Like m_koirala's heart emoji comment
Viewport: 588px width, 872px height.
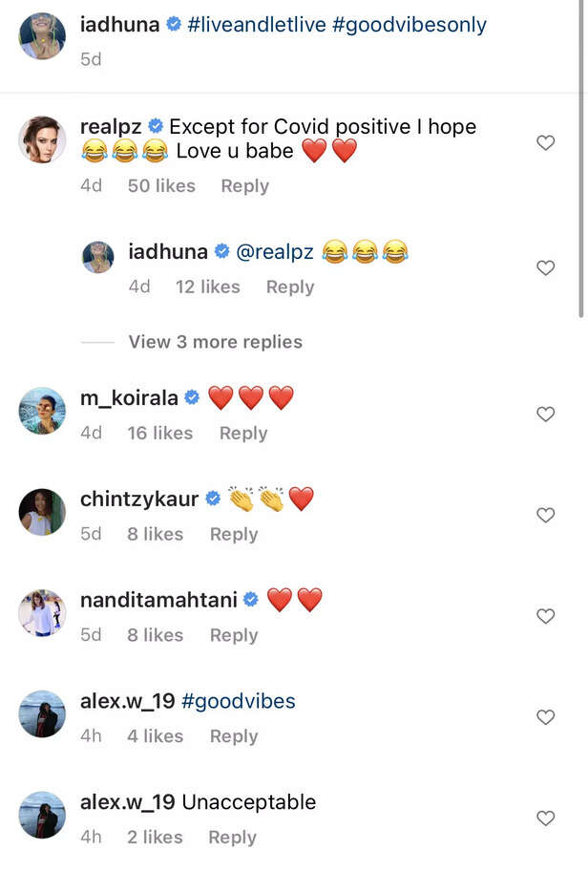pos(546,415)
